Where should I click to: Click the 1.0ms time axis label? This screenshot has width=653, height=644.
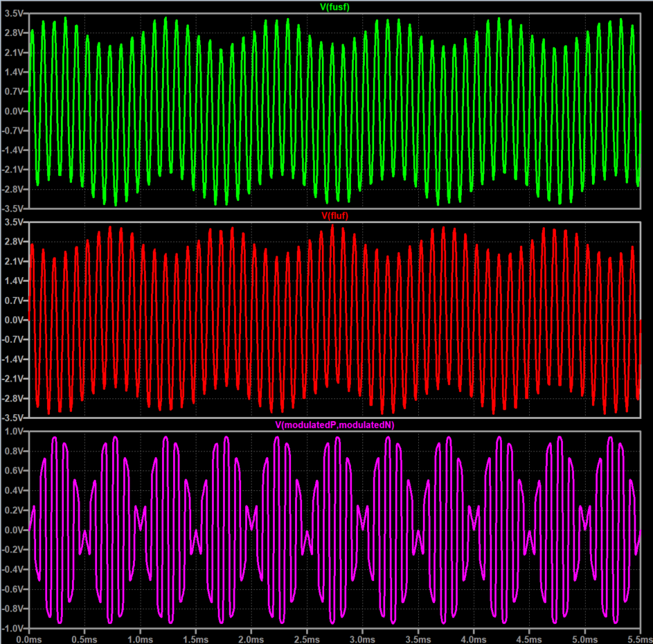click(x=140, y=639)
